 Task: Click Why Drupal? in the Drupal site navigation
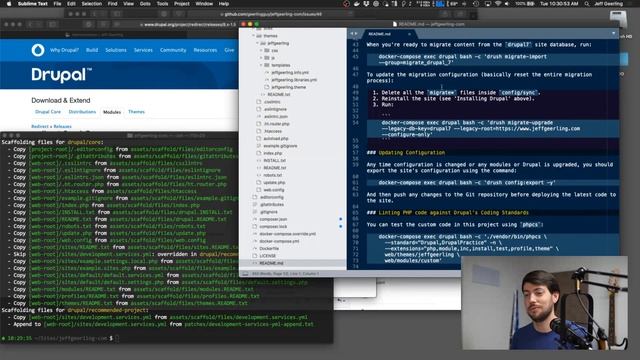[x=64, y=50]
